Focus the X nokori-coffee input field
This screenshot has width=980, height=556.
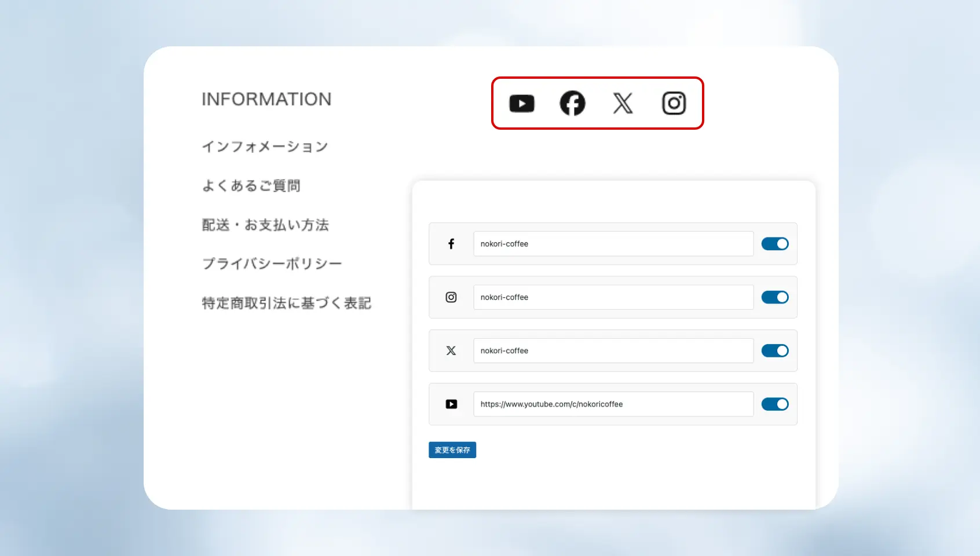point(613,350)
